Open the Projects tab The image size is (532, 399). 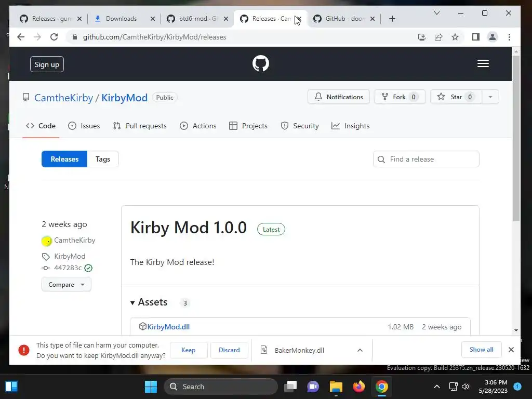click(248, 126)
